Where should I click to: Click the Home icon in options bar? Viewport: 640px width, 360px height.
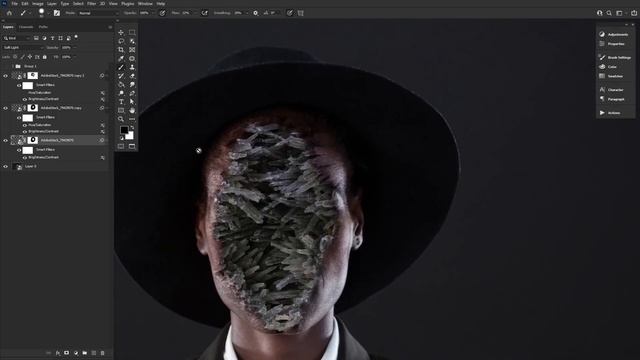[9, 13]
